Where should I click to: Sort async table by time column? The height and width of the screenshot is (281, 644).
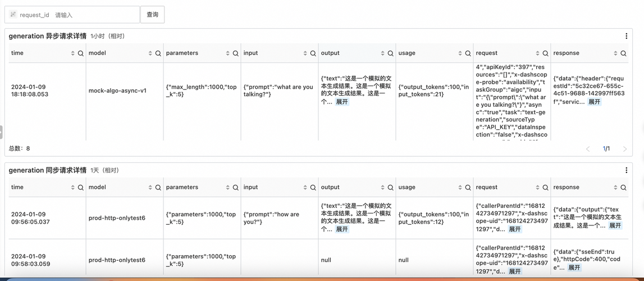72,53
